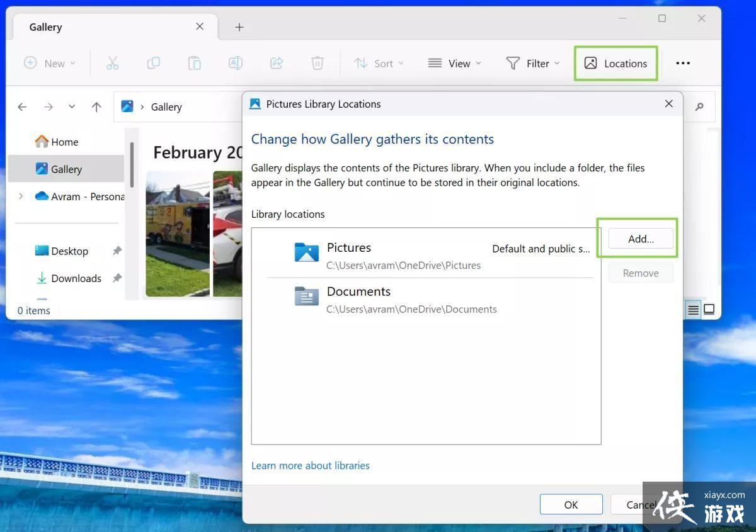Click the Cut scissors icon in toolbar
Image resolution: width=756 pixels, height=532 pixels.
[112, 63]
